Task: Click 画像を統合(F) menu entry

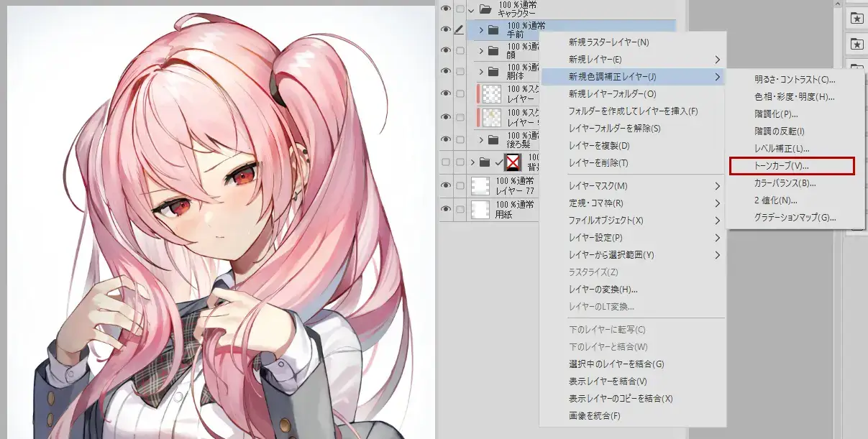Action: pyautogui.click(x=594, y=416)
